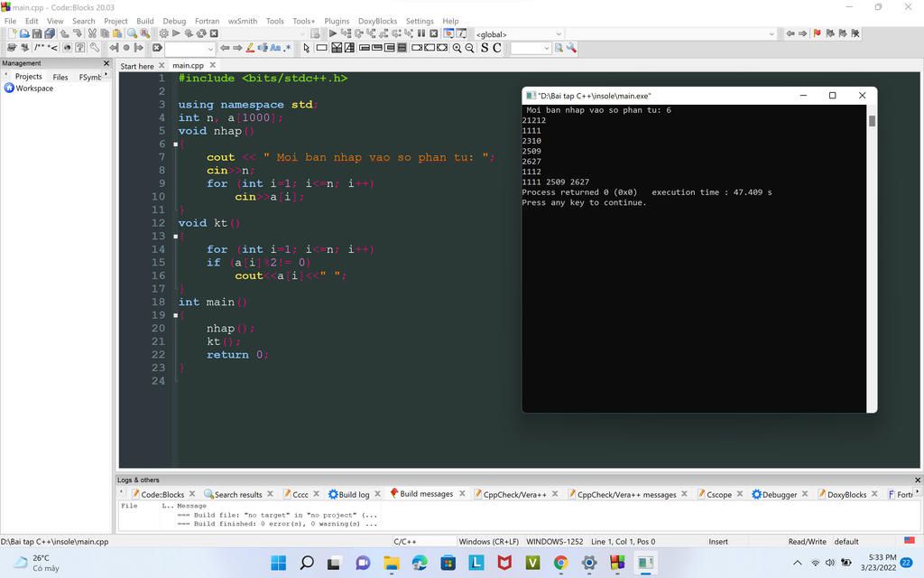Copy selection using the toolbar copy icon
This screenshot has height=578, width=924.
coord(105,33)
